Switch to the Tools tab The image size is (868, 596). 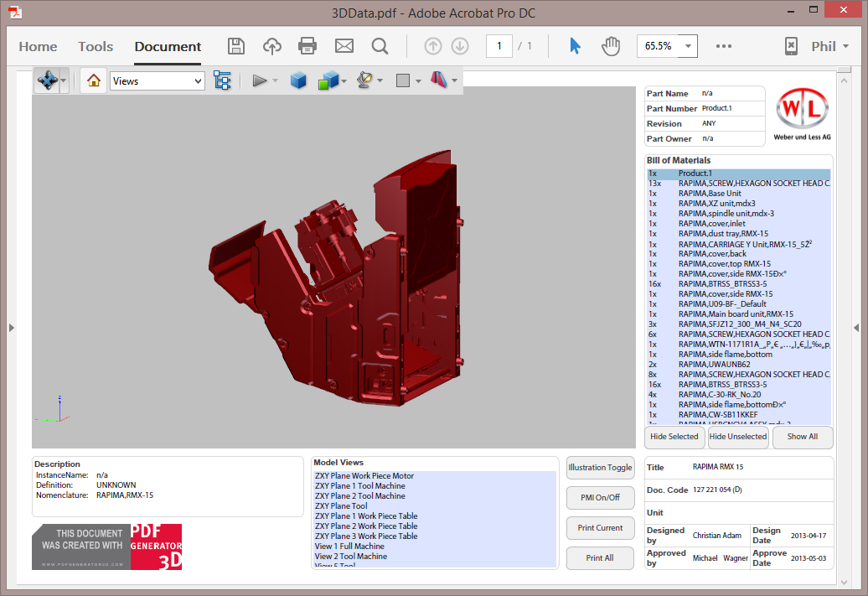click(x=95, y=47)
